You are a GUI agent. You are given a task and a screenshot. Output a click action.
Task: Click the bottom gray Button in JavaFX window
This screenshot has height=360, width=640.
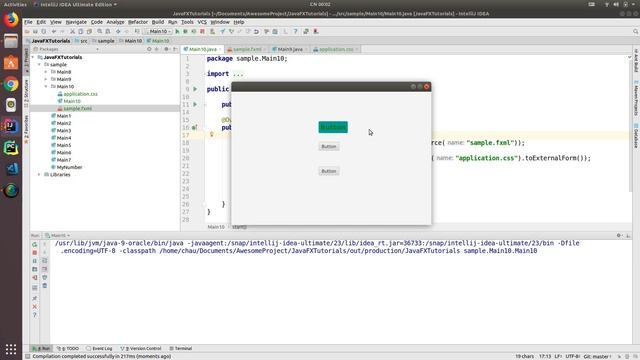point(329,171)
